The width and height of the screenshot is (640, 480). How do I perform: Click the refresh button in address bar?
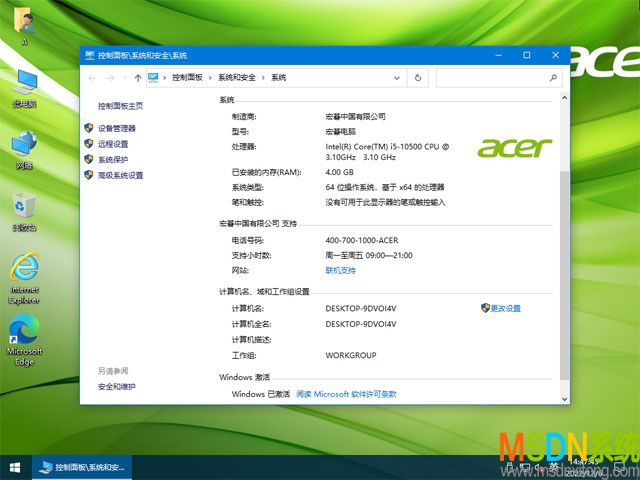(x=418, y=78)
